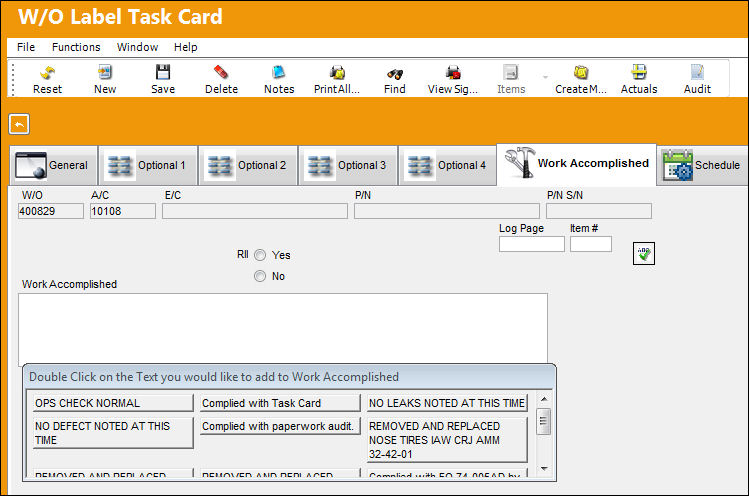Image resolution: width=749 pixels, height=496 pixels.
Task: Click the Audit toolbar icon
Action: [697, 72]
